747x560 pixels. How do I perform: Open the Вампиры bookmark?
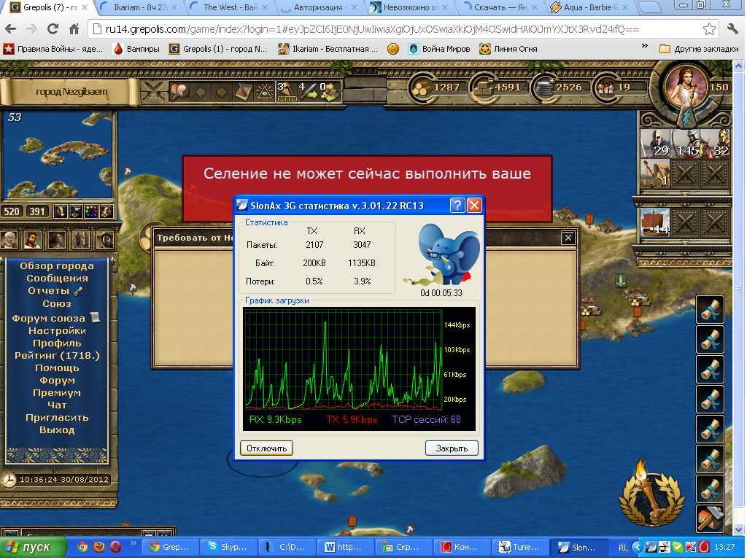(x=136, y=49)
